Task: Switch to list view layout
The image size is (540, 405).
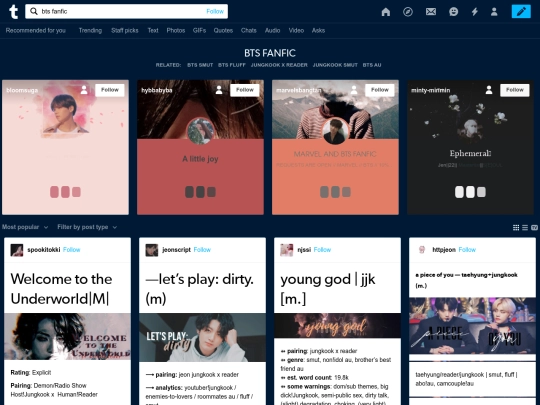Action: 525,227
